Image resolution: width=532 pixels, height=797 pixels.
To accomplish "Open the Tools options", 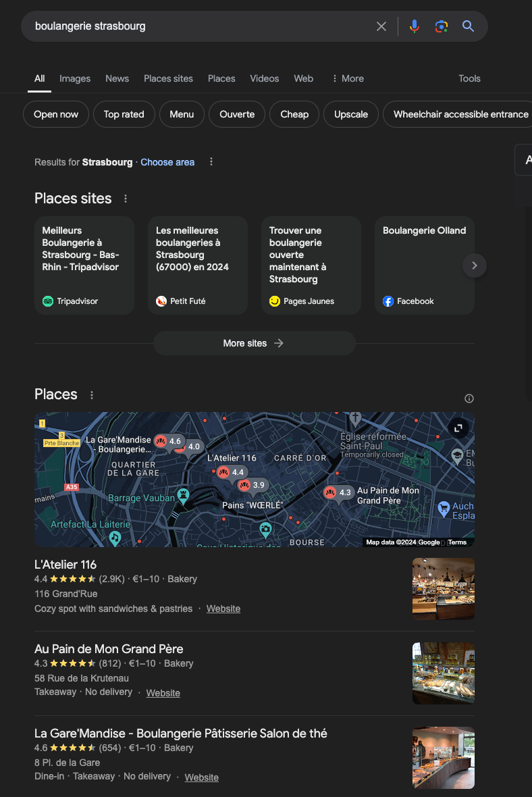I will [x=469, y=79].
